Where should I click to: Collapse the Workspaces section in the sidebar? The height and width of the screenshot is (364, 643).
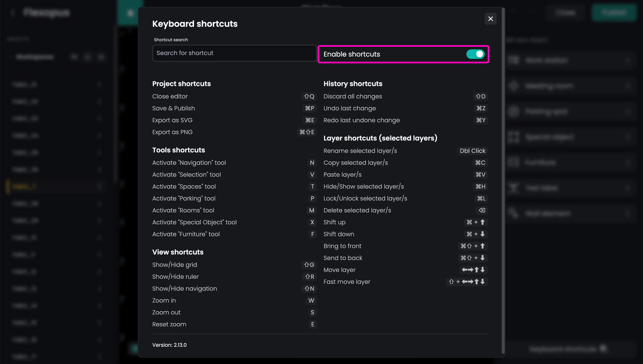pos(11,57)
